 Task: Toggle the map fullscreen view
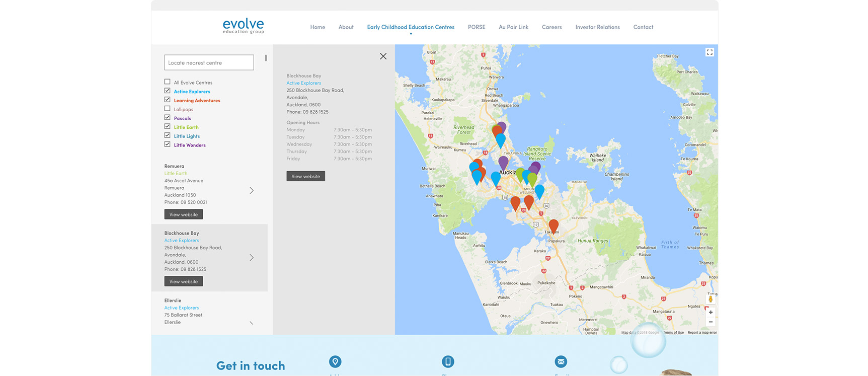coord(709,52)
